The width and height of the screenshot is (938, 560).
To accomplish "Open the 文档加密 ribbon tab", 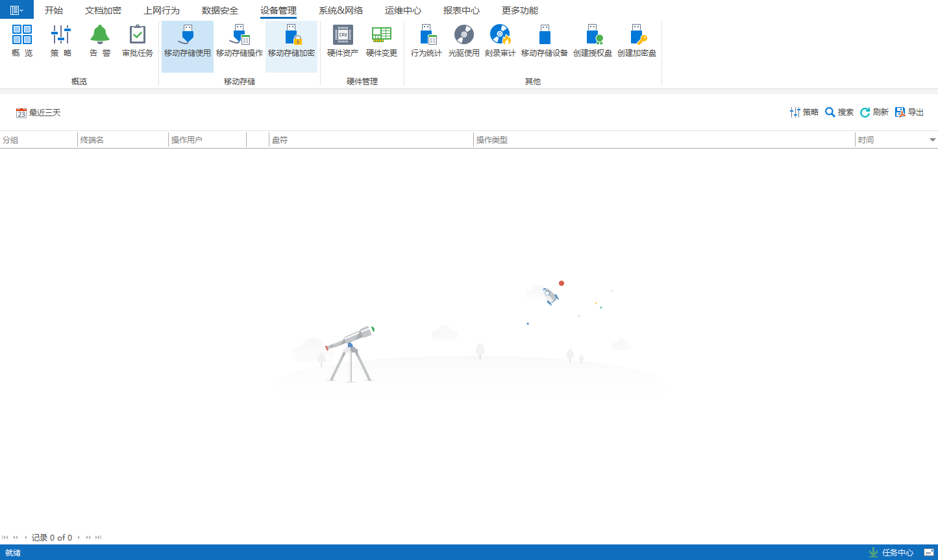I will pos(103,10).
